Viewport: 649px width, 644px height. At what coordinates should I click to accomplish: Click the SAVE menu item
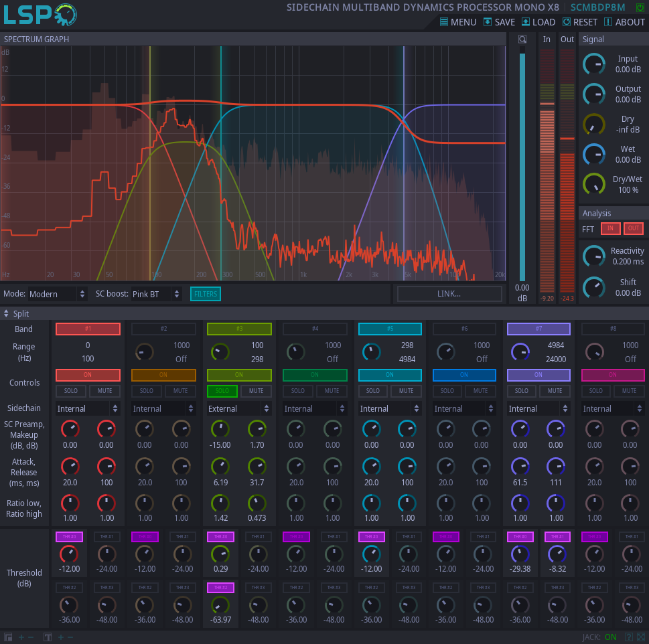point(499,22)
